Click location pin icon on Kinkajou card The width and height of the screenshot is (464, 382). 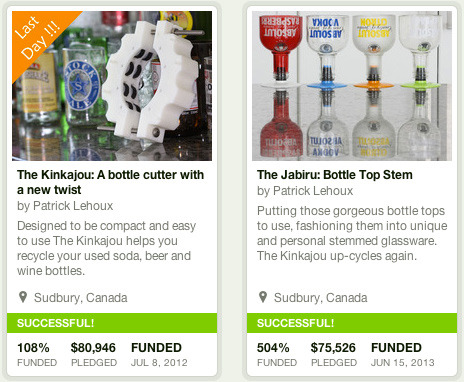[x=23, y=297]
